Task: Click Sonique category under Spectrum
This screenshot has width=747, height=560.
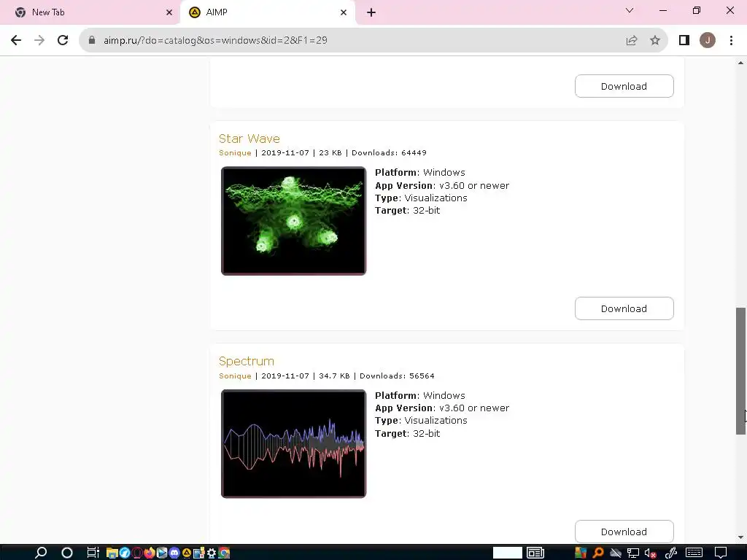Action: tap(235, 376)
